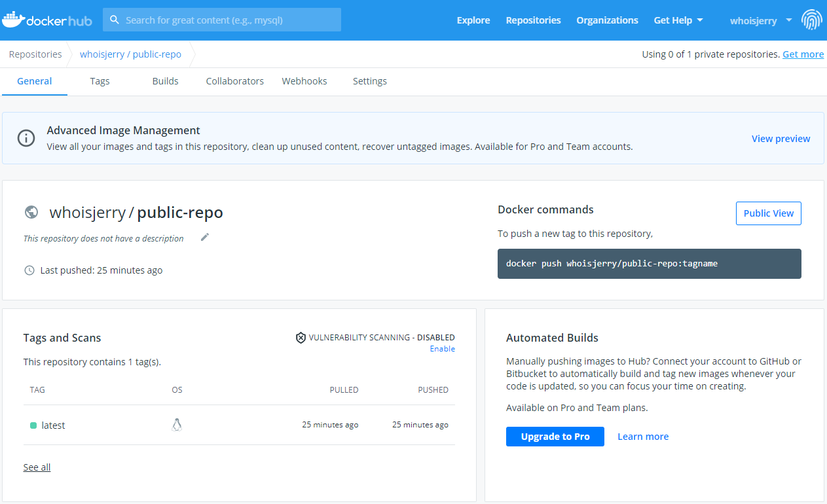Click the PULLED column header
This screenshot has width=827, height=504.
pos(344,389)
